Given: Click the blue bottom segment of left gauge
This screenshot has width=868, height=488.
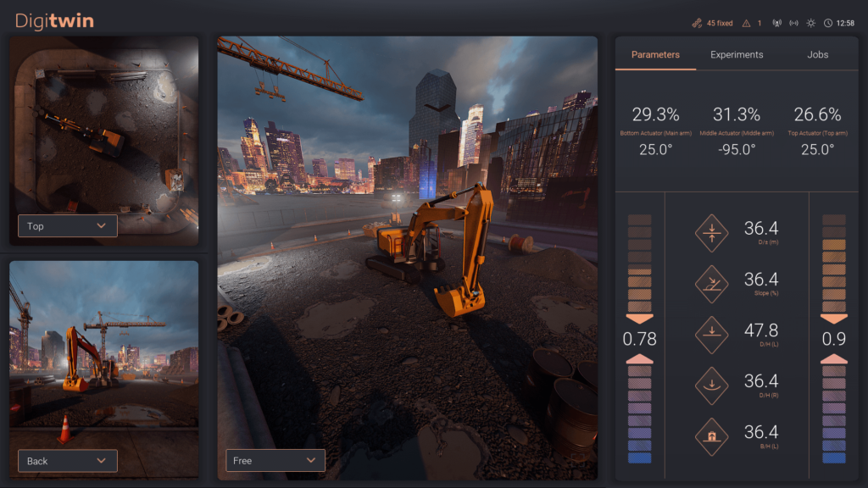Looking at the screenshot, I should pos(639,458).
